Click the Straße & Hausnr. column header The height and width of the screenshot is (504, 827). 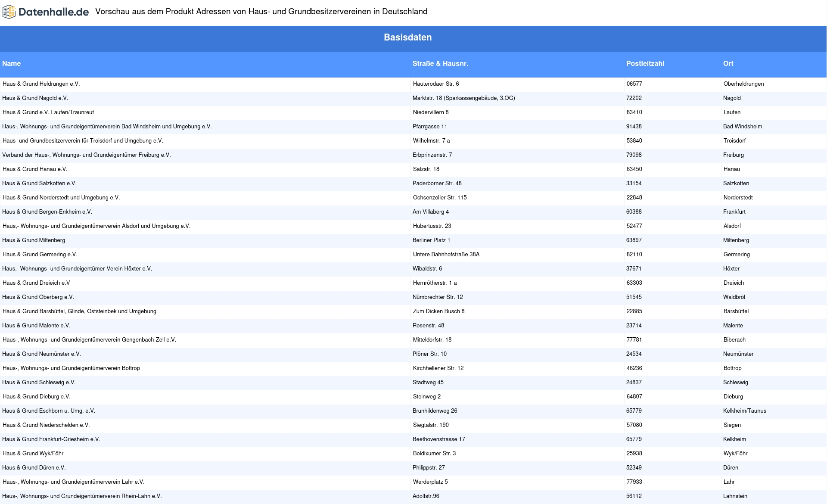click(440, 64)
